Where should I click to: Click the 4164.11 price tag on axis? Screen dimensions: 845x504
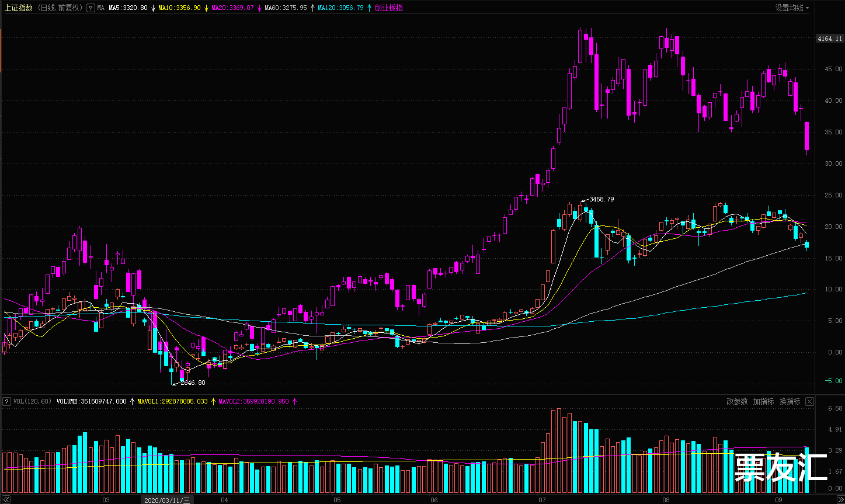click(x=830, y=39)
